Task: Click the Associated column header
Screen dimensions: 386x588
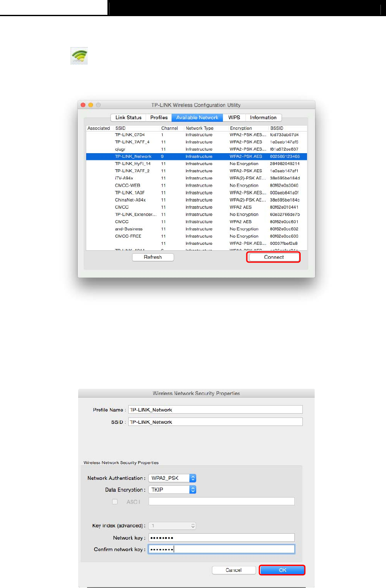Action: pyautogui.click(x=99, y=128)
